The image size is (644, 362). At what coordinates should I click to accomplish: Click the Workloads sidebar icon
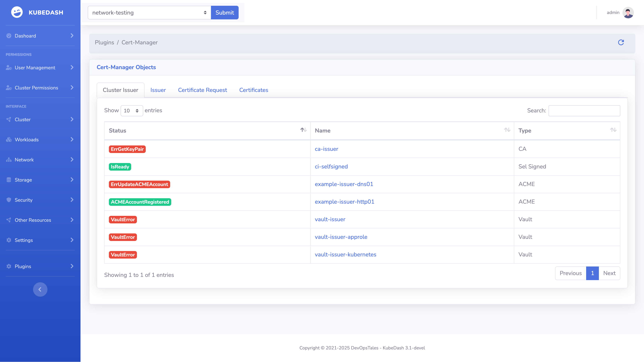click(x=9, y=140)
